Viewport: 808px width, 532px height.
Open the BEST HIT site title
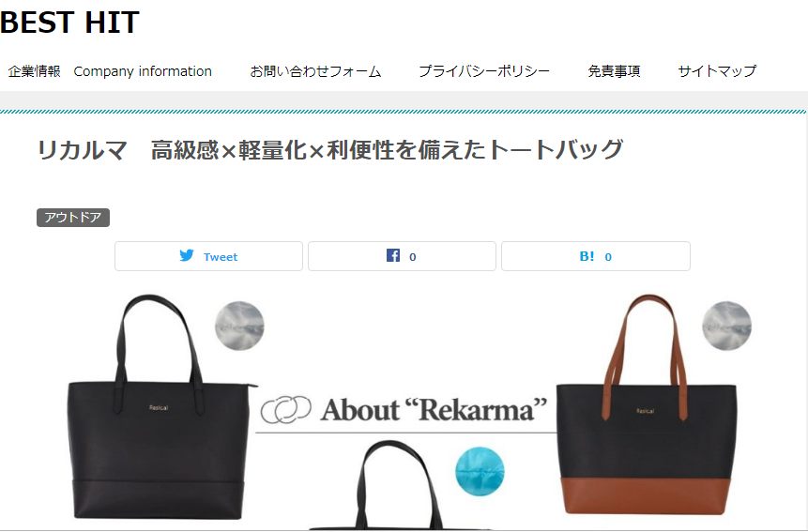pyautogui.click(x=69, y=23)
